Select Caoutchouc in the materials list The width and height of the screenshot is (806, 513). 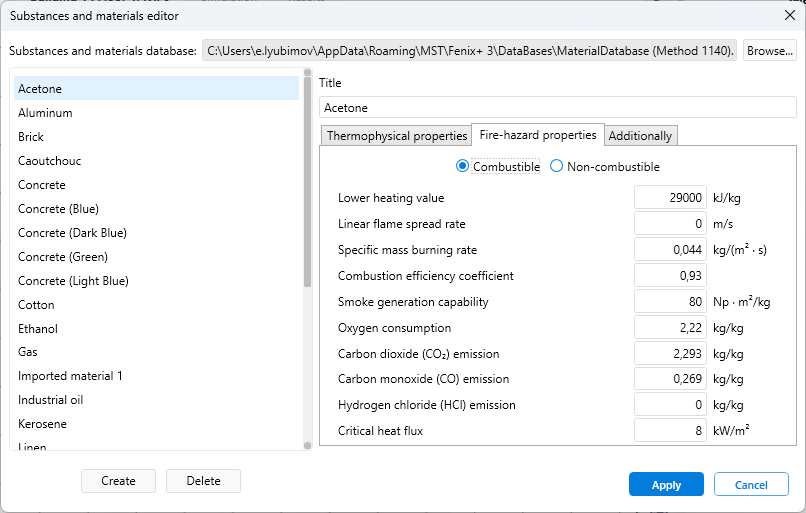156,161
